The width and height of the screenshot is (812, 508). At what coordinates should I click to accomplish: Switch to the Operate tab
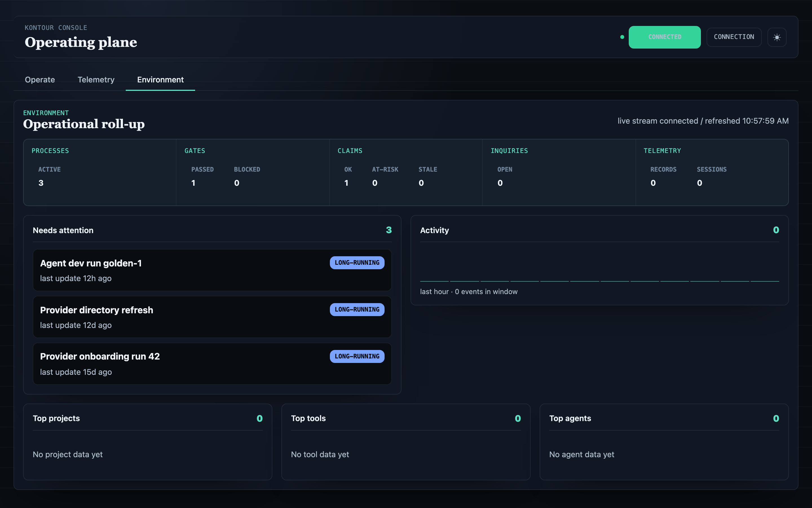tap(40, 80)
